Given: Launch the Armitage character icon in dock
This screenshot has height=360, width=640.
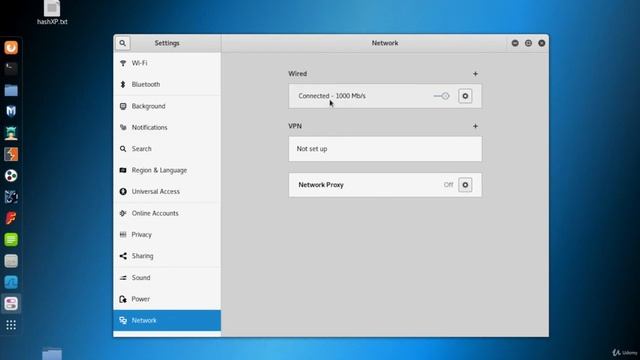Looking at the screenshot, I should coord(11,133).
